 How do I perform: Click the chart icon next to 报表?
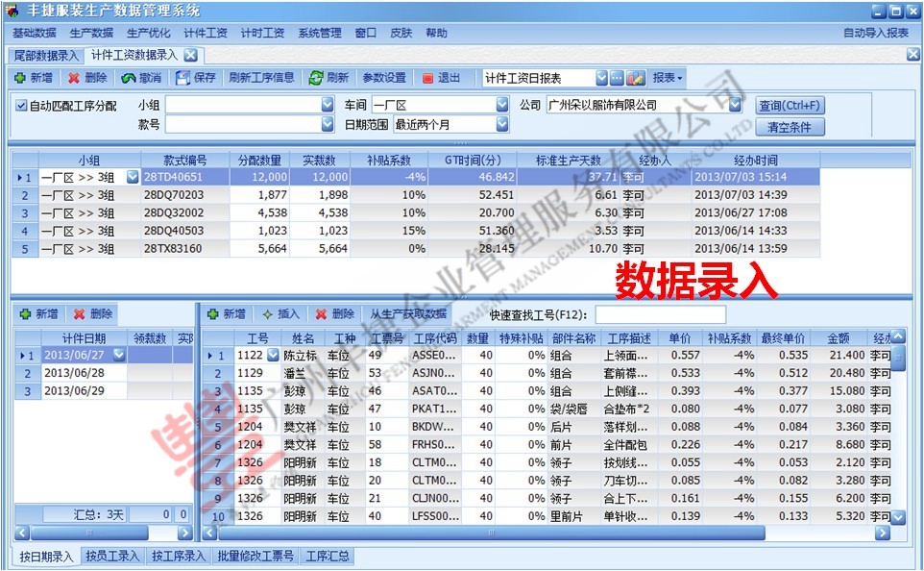(x=636, y=78)
